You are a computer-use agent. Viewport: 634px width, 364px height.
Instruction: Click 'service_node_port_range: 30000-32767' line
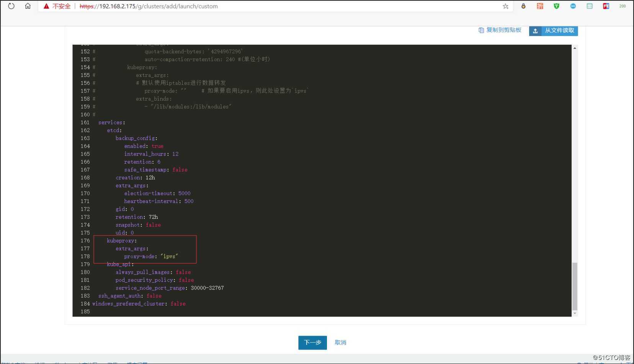pyautogui.click(x=170, y=288)
